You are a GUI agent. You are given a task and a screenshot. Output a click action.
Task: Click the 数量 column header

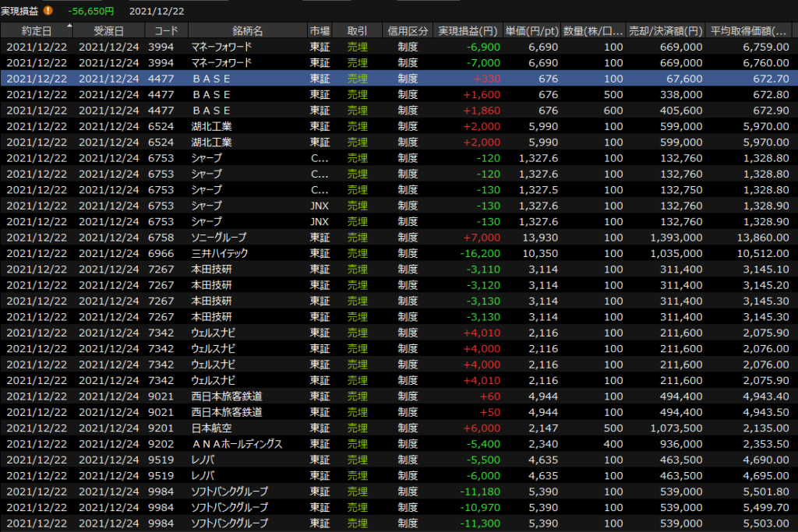(x=593, y=31)
